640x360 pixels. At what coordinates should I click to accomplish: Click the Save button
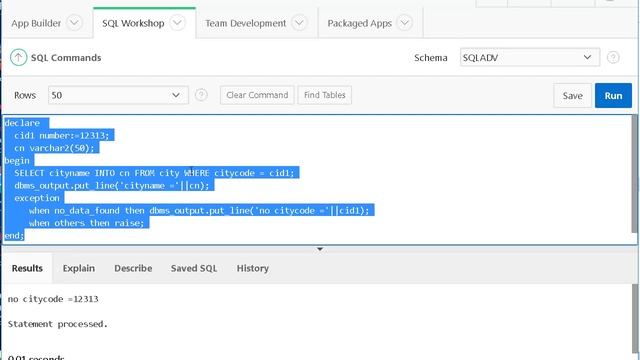(x=572, y=96)
